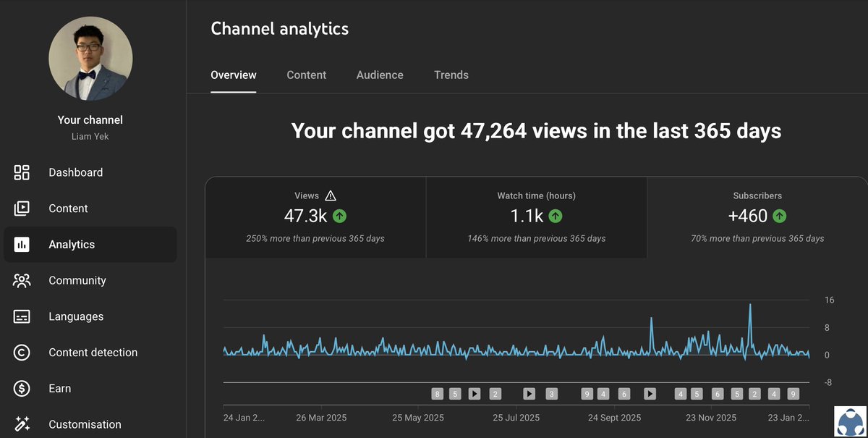Click the '24 Sept 2025' axis date
Image resolution: width=868 pixels, height=438 pixels.
(x=614, y=418)
